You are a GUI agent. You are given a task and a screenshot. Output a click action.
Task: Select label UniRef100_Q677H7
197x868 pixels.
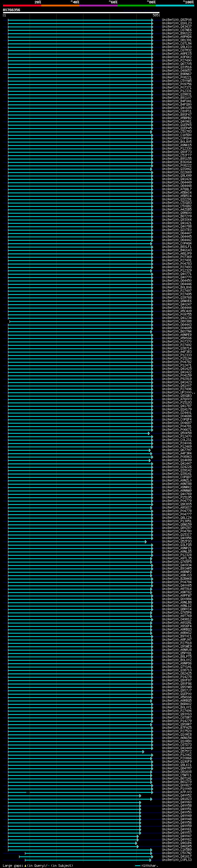click(177, 450)
